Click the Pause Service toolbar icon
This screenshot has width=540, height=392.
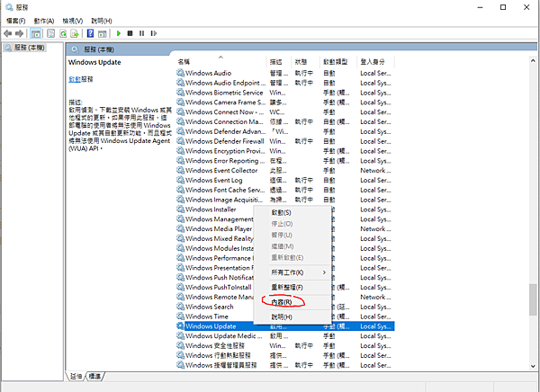(141, 33)
